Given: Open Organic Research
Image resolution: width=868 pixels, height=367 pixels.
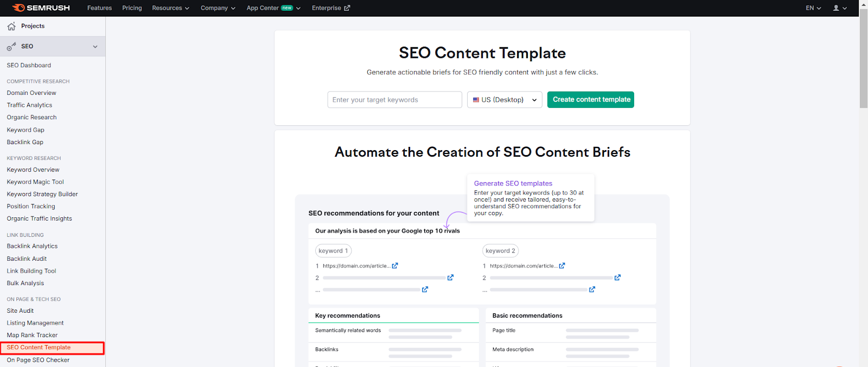Looking at the screenshot, I should (31, 117).
